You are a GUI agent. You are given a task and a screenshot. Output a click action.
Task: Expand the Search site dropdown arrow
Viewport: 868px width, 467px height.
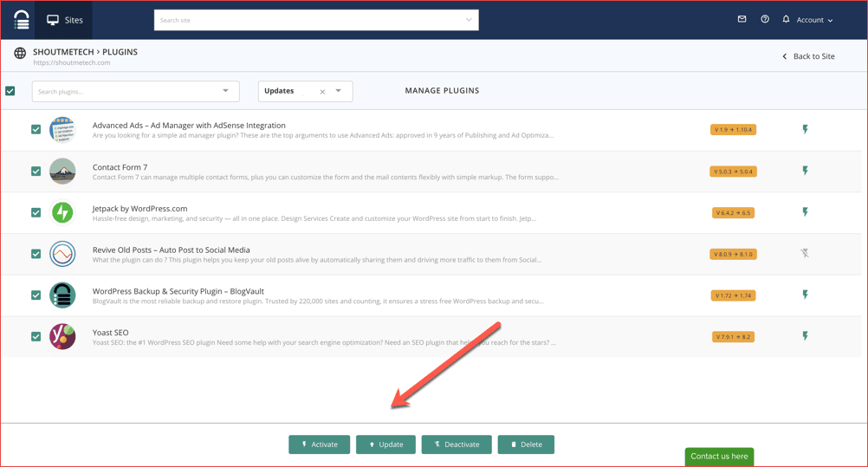[469, 20]
